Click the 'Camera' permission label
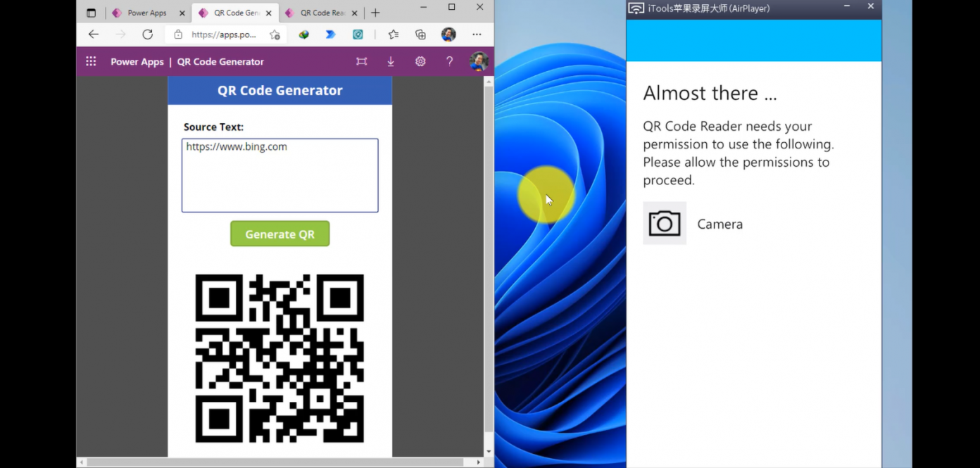This screenshot has height=468, width=980. tap(720, 224)
